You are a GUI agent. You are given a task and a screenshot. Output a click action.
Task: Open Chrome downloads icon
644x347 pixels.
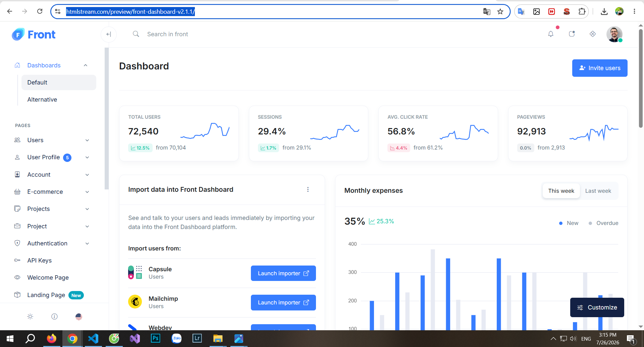[604, 12]
